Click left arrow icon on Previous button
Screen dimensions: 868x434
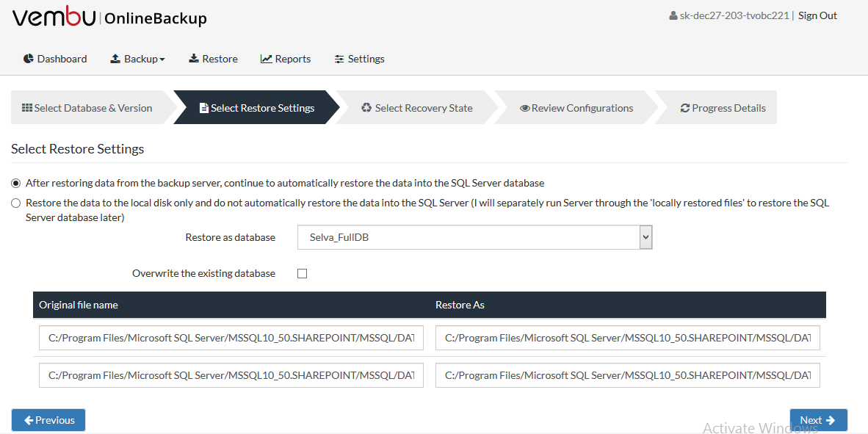[29, 420]
